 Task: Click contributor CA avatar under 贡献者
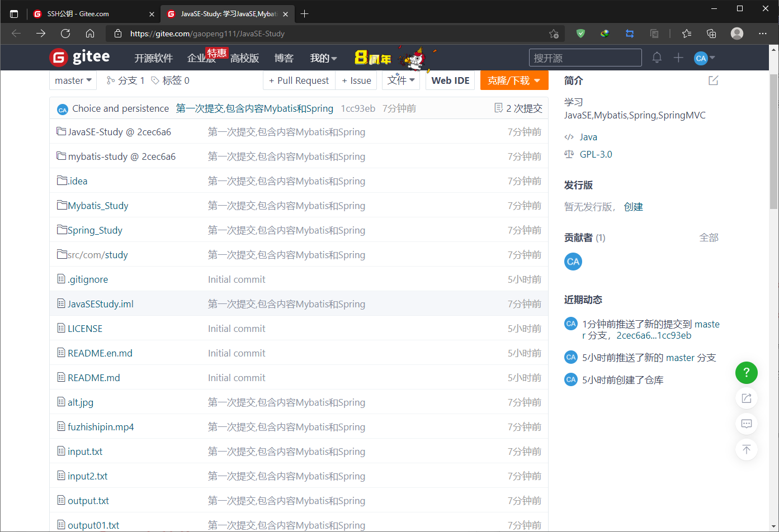coord(573,262)
